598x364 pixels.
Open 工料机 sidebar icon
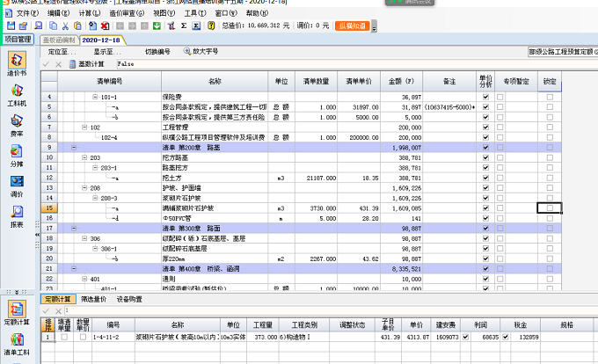tap(17, 95)
